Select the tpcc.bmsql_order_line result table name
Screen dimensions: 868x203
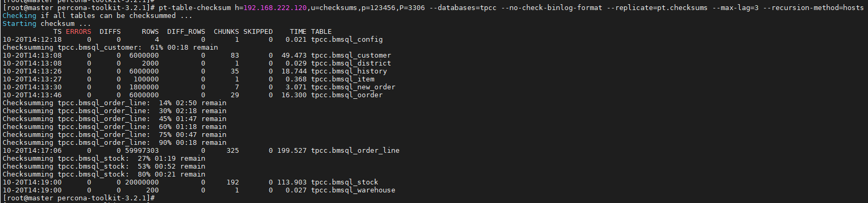355,151
